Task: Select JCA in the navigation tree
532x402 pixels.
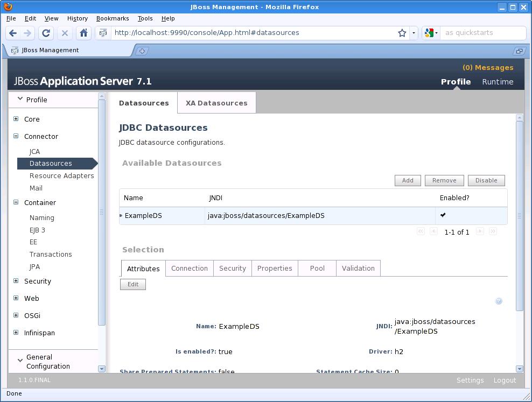Action: [34, 152]
